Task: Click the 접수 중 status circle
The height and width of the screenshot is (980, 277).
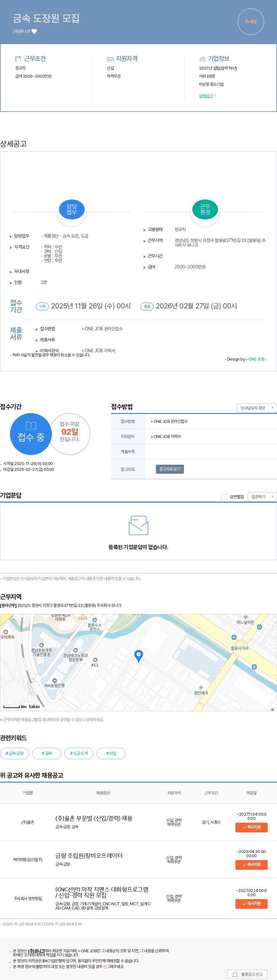Action: (31, 434)
